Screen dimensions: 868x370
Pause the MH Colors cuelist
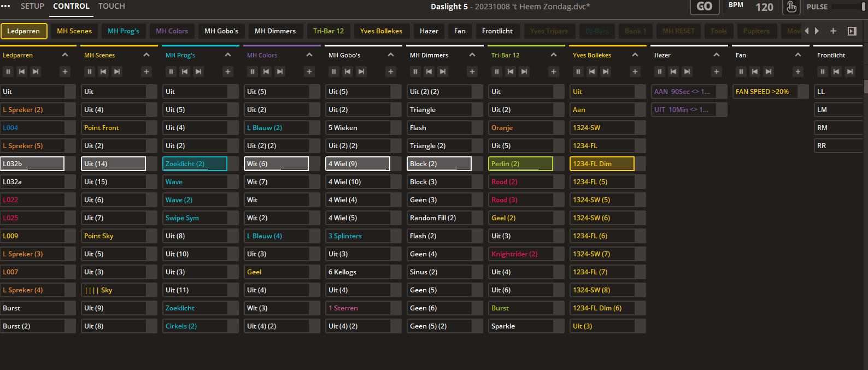[x=253, y=72]
